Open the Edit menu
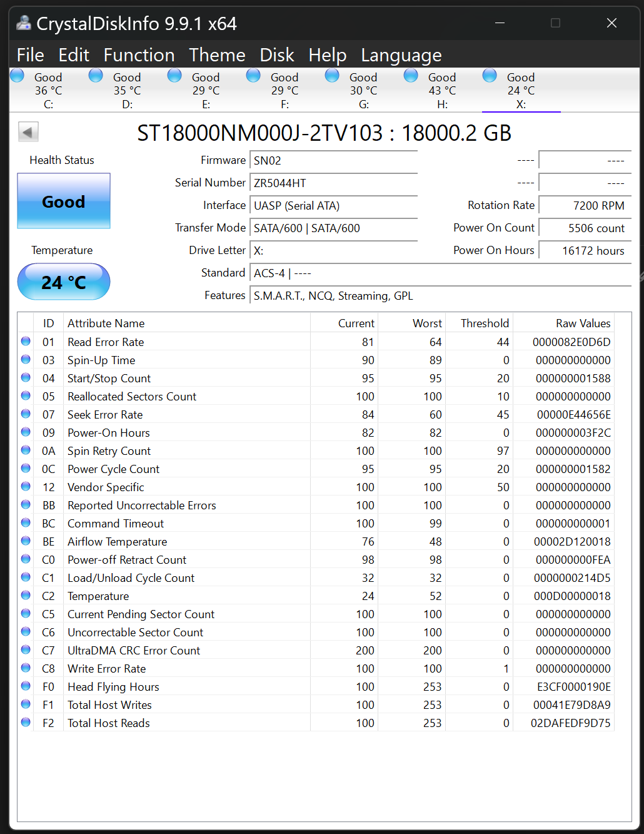644x834 pixels. click(x=74, y=55)
